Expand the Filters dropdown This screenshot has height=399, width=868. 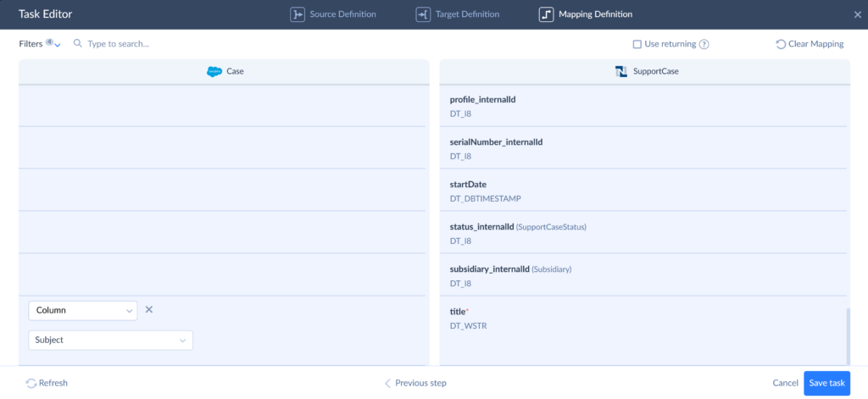tap(39, 44)
